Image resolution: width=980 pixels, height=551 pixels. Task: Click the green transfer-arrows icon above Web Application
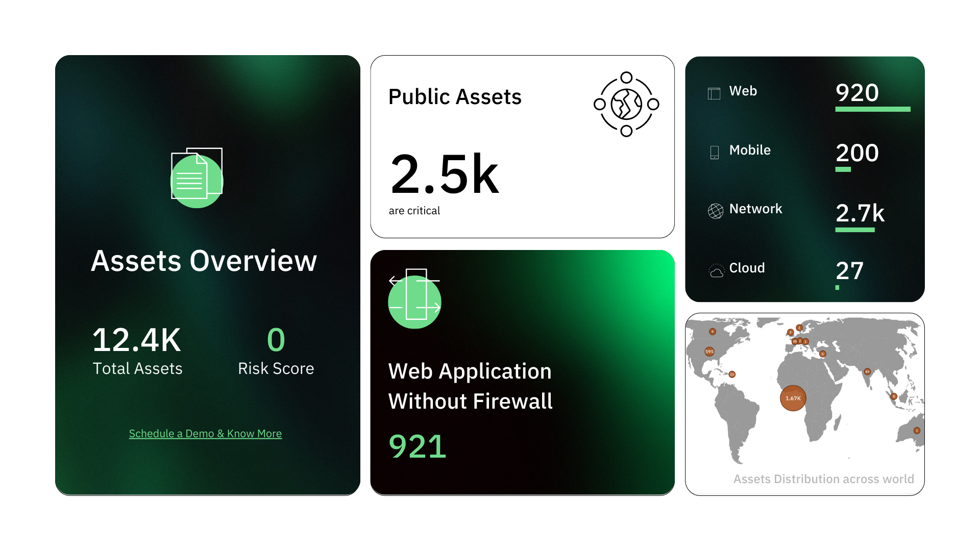tap(414, 300)
